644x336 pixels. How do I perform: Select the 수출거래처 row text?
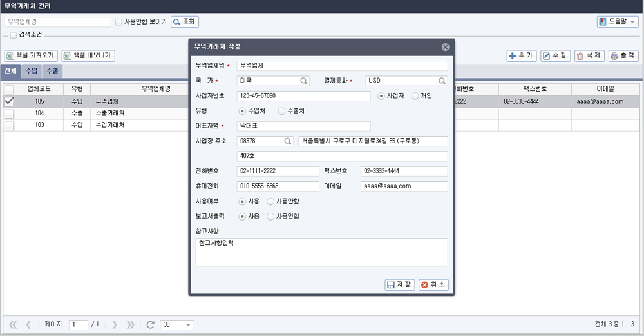pyautogui.click(x=110, y=113)
